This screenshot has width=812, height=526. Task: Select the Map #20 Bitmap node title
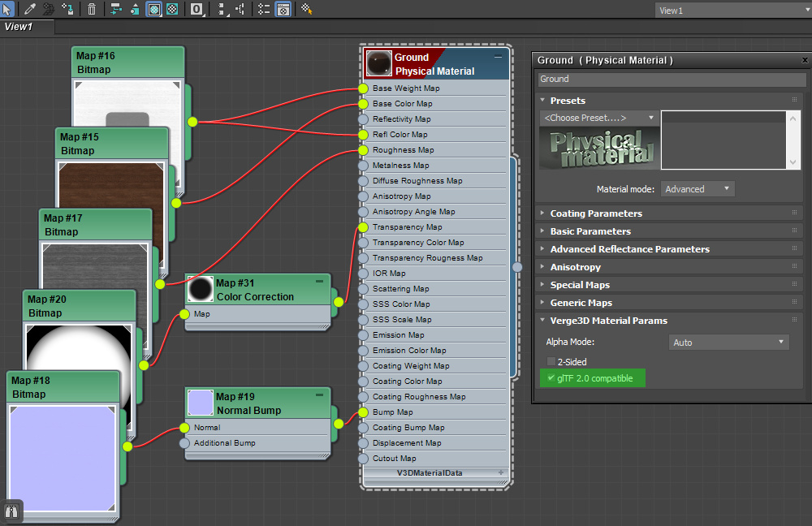pyautogui.click(x=80, y=306)
